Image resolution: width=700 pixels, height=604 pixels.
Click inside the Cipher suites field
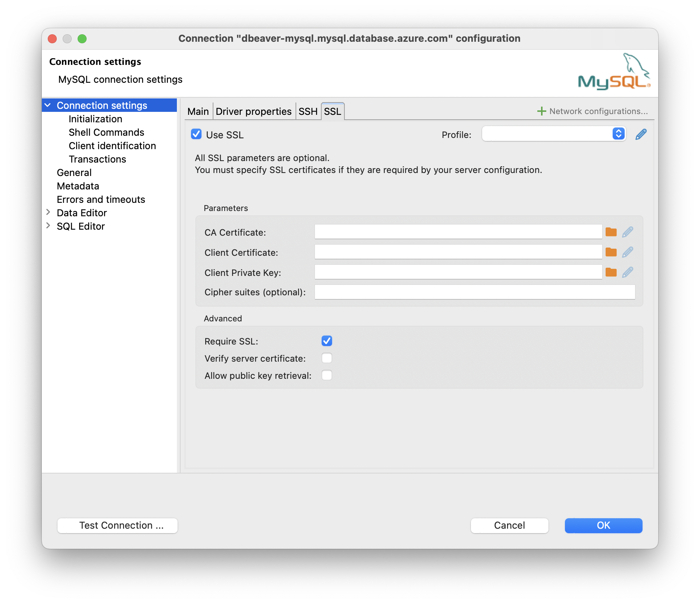[x=474, y=292]
